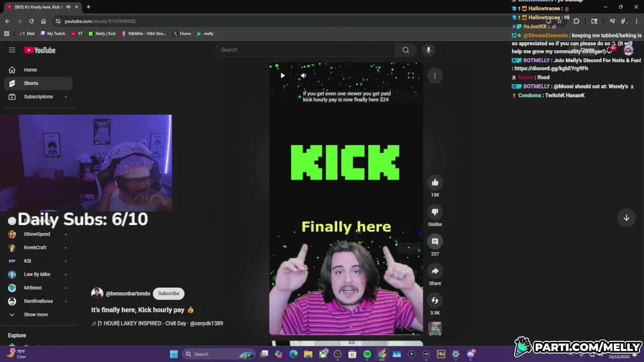Share this Short
The image size is (644, 362).
pos(435,271)
